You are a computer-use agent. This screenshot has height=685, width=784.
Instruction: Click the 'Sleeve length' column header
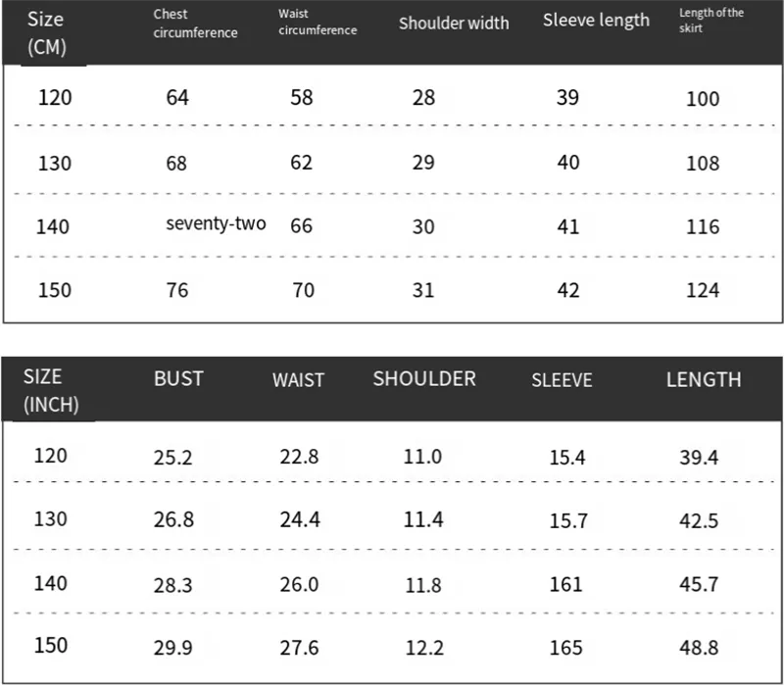[x=596, y=21]
